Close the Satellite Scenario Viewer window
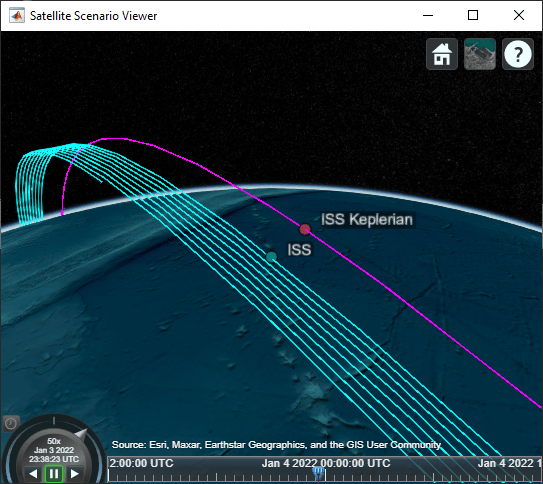The image size is (543, 484). coord(519,15)
